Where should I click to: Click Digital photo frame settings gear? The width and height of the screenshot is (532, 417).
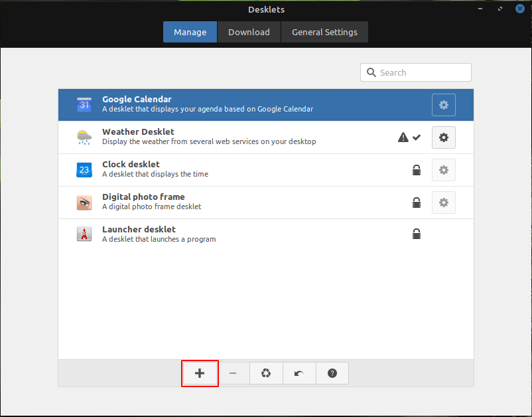point(444,203)
